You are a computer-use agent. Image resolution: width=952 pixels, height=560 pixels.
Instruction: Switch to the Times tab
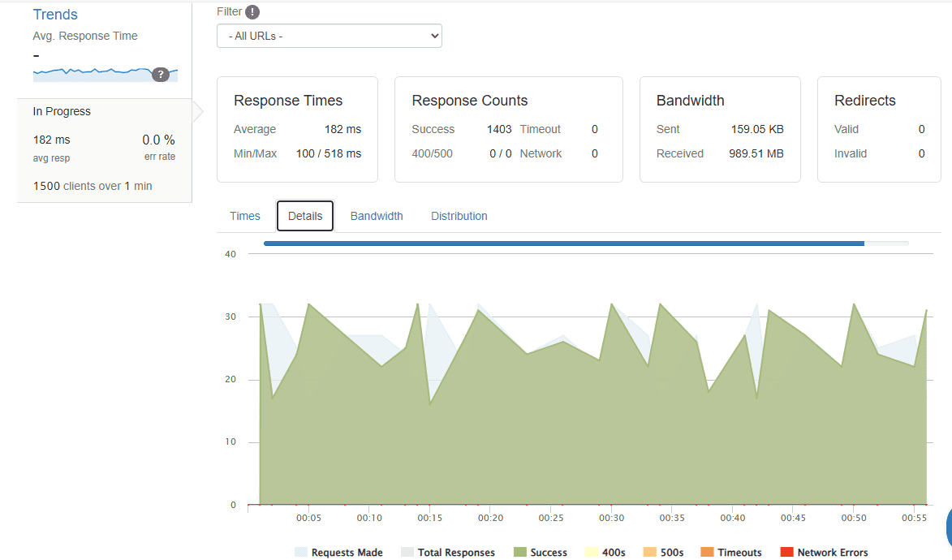click(244, 216)
